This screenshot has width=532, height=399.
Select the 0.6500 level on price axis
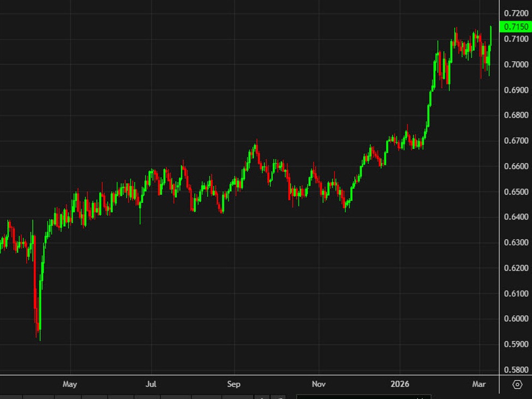point(515,192)
